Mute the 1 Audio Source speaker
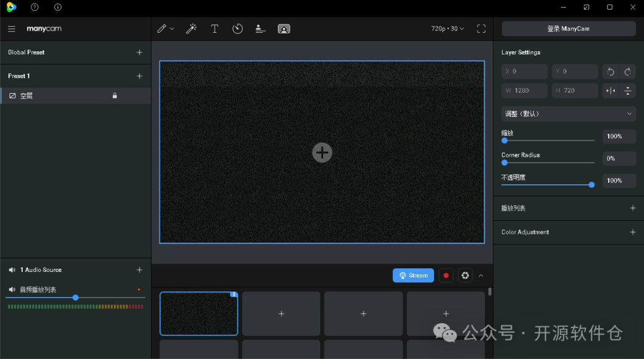The width and height of the screenshot is (644, 359). click(x=12, y=270)
